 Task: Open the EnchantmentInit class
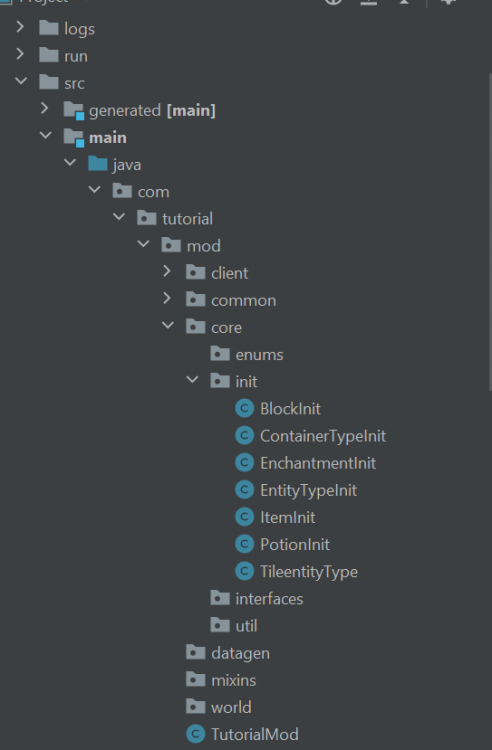click(x=318, y=463)
